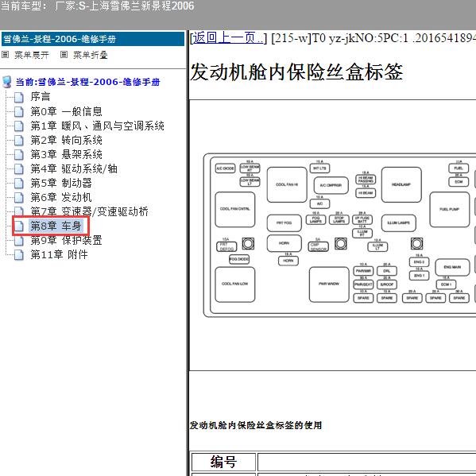Click page icon beside 第4章 驱动系统
This screenshot has width=476, height=476.
[x=19, y=168]
